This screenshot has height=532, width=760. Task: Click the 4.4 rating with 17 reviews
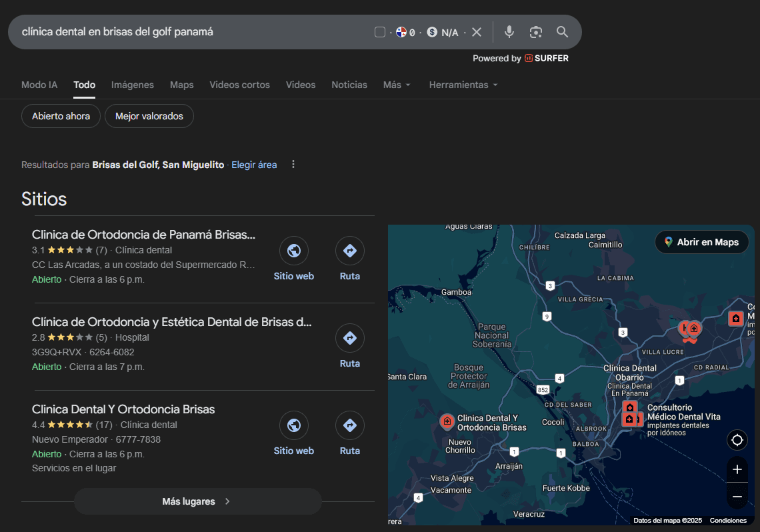pos(72,425)
